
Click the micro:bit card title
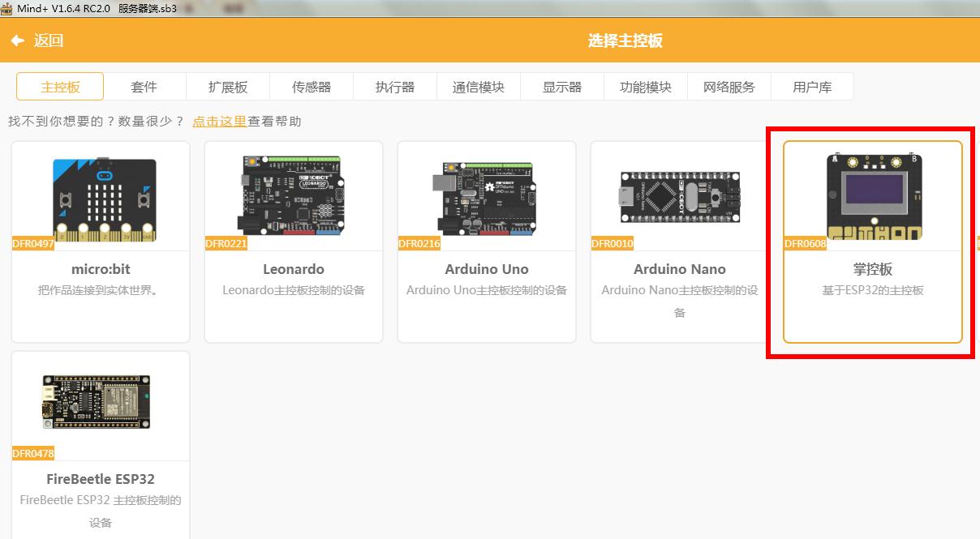101,269
